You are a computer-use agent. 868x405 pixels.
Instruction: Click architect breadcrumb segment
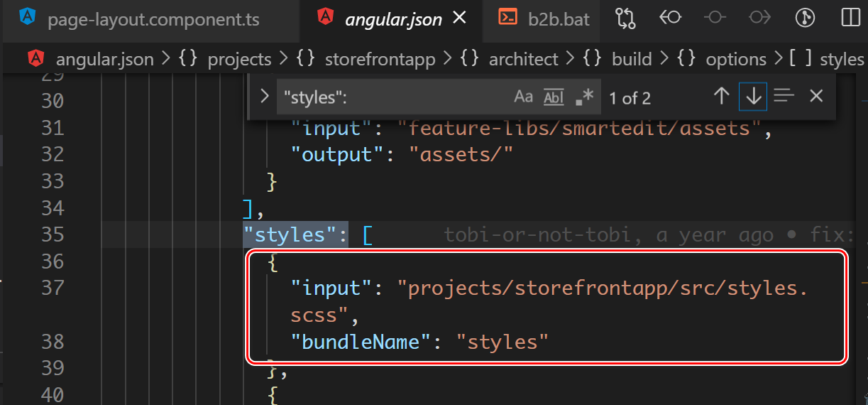tap(524, 60)
